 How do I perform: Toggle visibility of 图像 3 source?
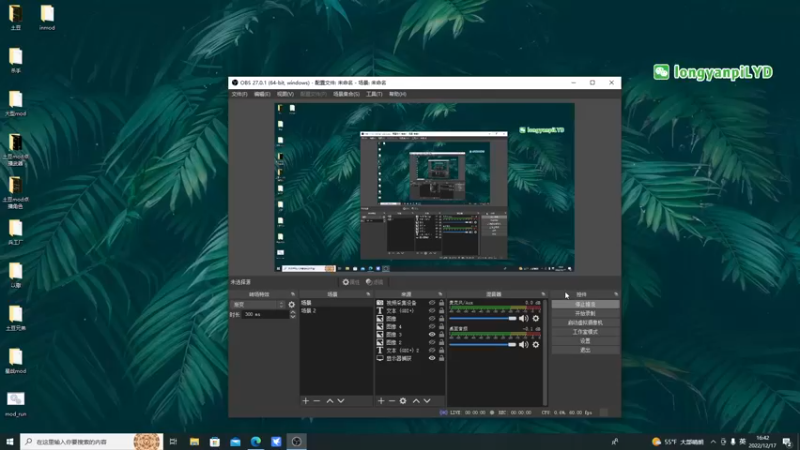point(432,335)
